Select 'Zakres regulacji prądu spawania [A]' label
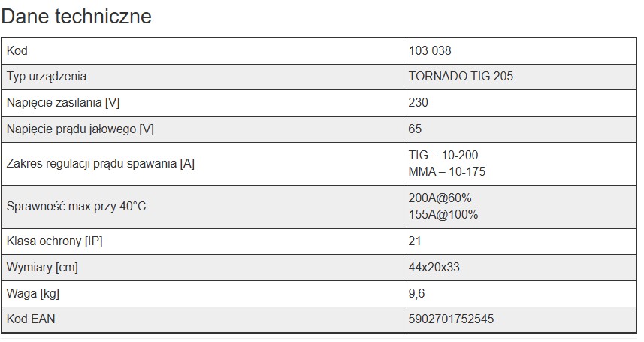 (x=100, y=164)
